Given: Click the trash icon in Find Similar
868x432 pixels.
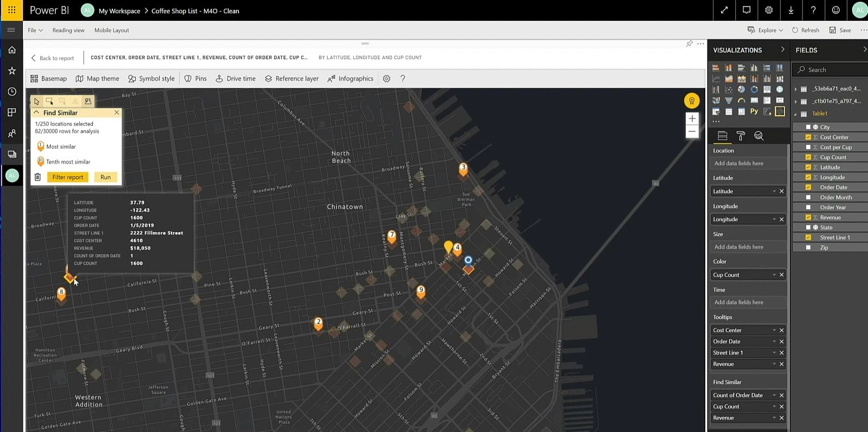Looking at the screenshot, I should (38, 177).
